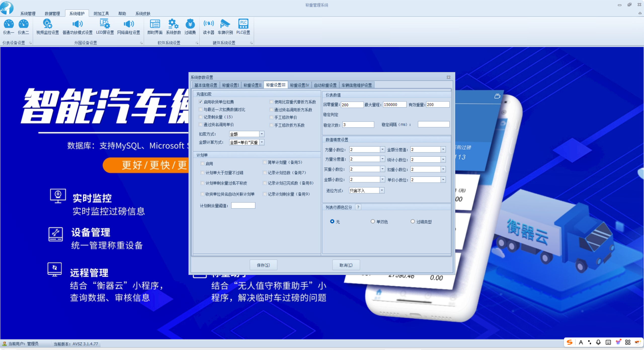Switch to the 称重设置IV tab

(x=299, y=85)
